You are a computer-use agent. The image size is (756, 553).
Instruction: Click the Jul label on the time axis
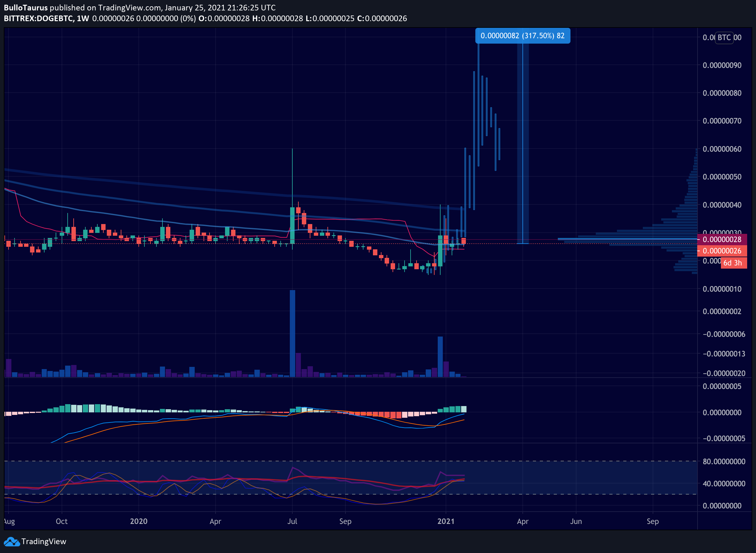click(292, 521)
